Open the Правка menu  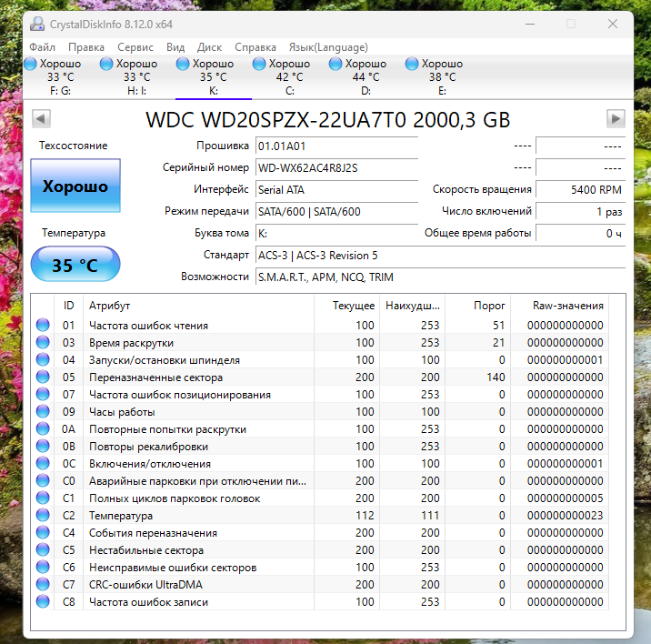86,47
